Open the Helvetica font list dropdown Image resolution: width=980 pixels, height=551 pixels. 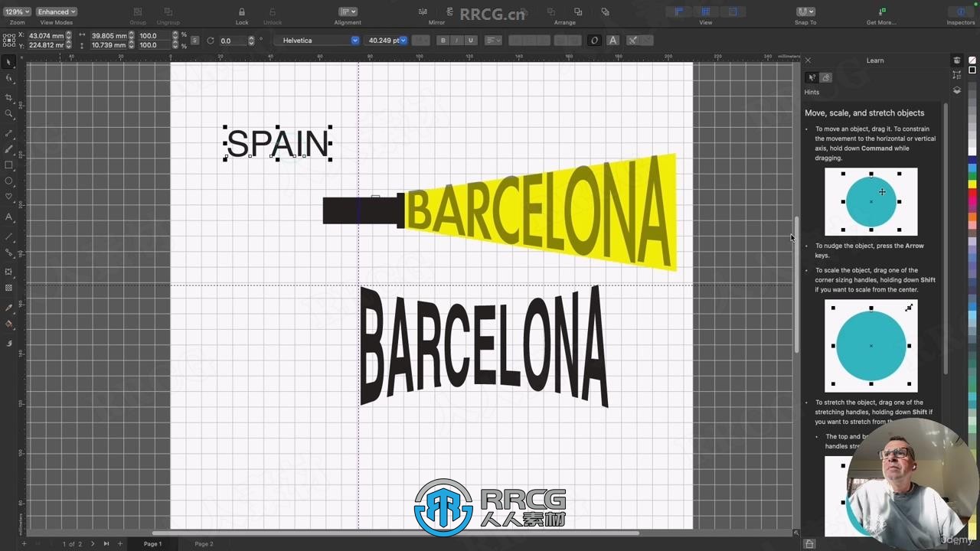[x=354, y=41]
